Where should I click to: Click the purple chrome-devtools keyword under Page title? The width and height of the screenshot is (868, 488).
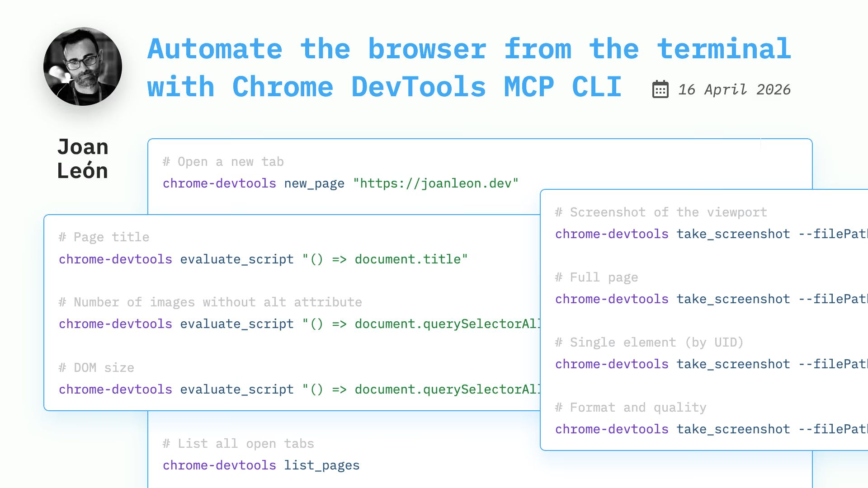point(115,259)
